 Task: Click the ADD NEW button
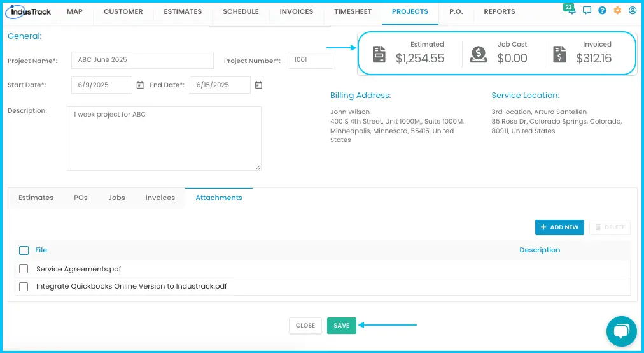(x=559, y=227)
